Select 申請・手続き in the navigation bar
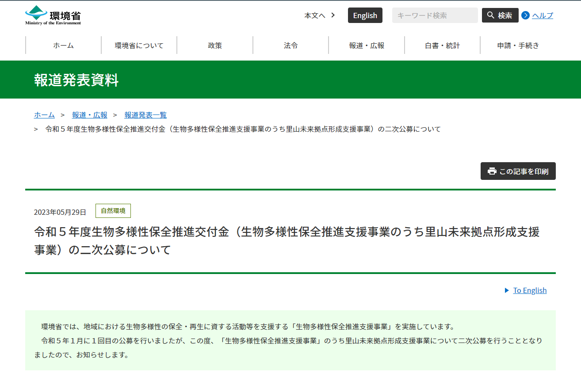Screen dimensions: 581x392 click(x=518, y=46)
